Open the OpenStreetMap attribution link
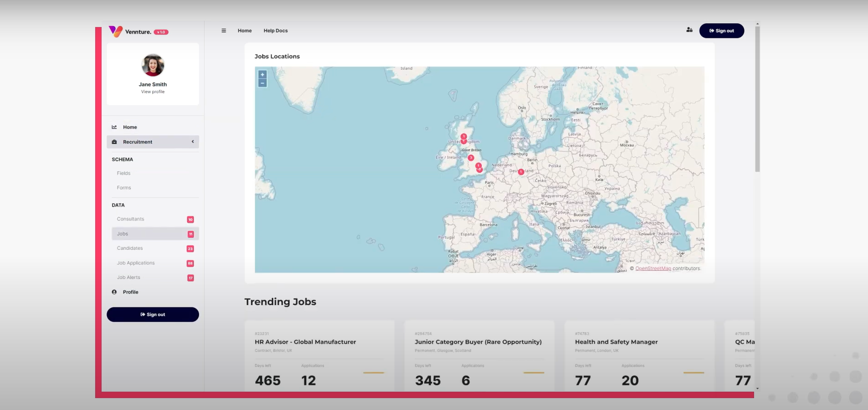The image size is (868, 410). [x=653, y=268]
